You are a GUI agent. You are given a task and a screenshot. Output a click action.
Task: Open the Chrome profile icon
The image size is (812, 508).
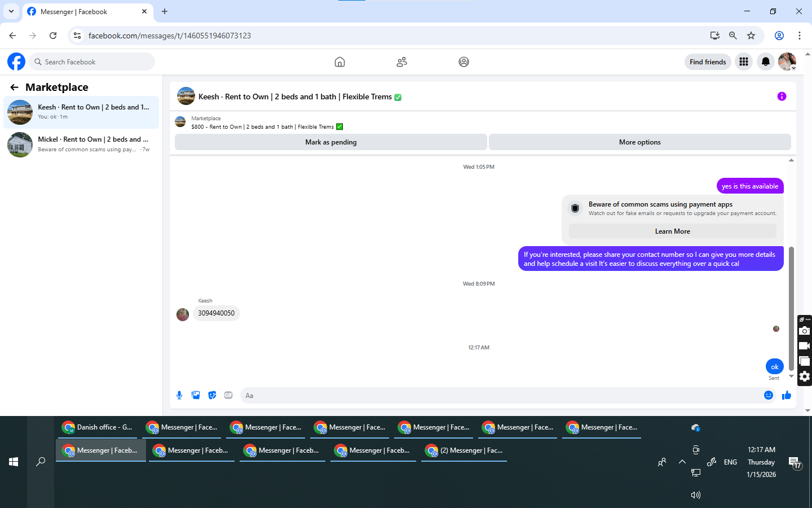click(779, 36)
